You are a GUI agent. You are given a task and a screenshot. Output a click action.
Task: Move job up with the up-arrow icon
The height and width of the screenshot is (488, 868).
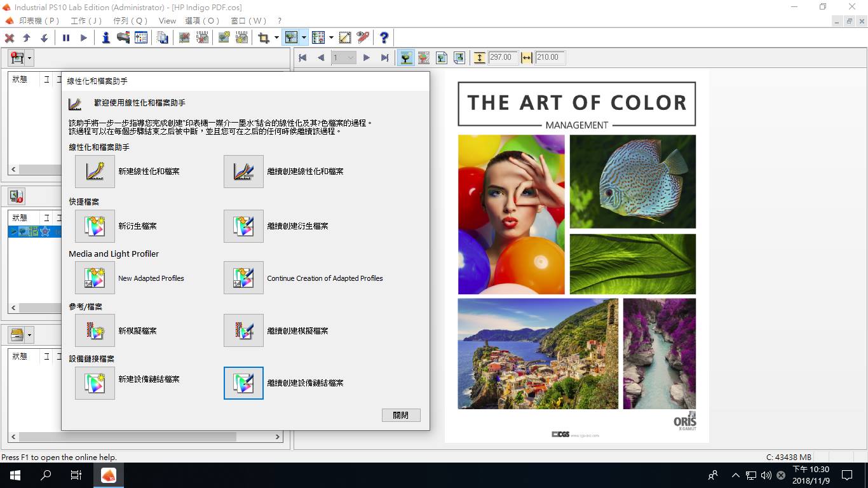tap(27, 38)
